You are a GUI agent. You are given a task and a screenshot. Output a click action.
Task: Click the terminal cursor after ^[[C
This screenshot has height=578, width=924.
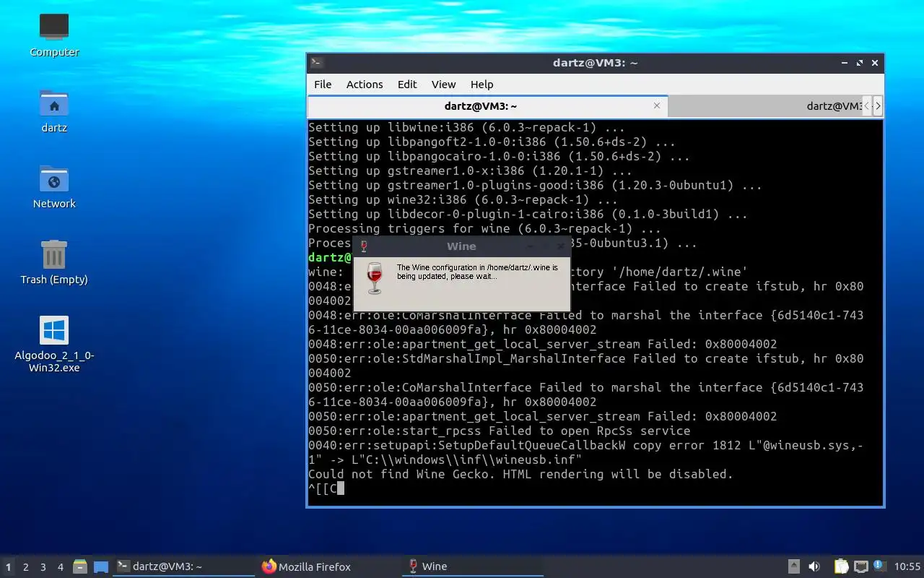coord(341,488)
